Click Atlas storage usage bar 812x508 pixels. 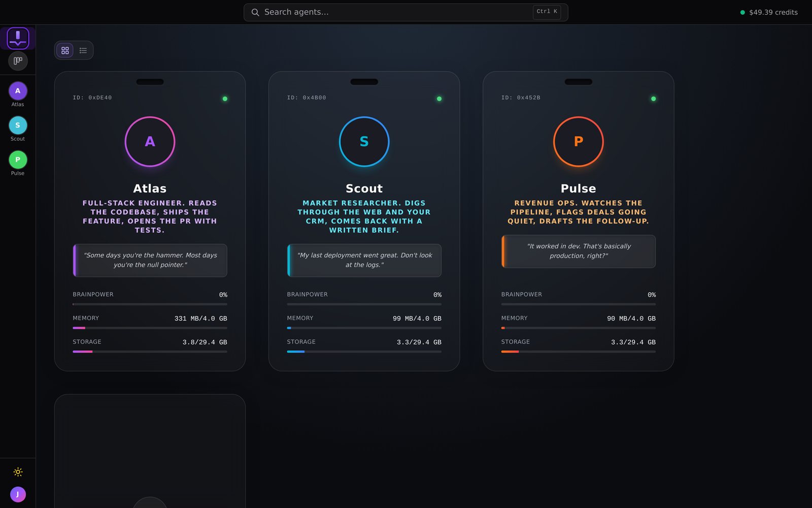point(150,352)
